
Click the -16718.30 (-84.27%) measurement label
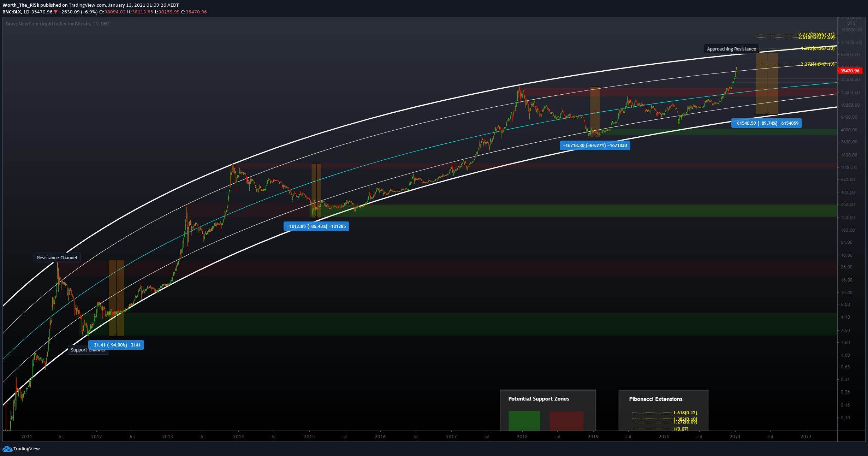(595, 146)
